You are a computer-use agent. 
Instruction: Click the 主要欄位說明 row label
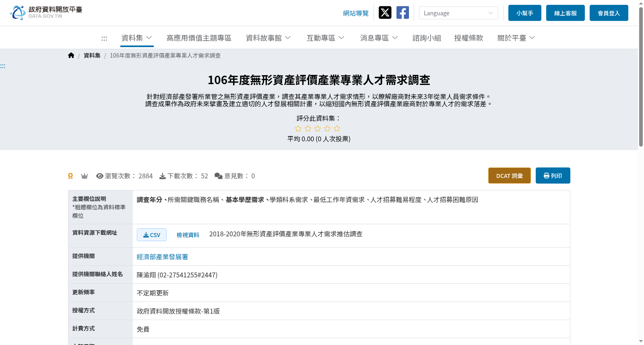tap(89, 199)
